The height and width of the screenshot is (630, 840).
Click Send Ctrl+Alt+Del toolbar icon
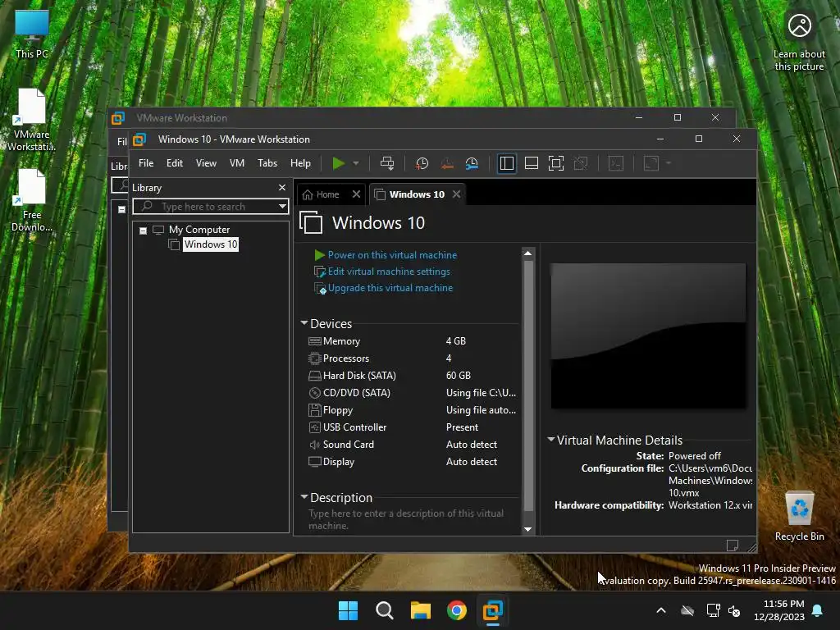387,163
